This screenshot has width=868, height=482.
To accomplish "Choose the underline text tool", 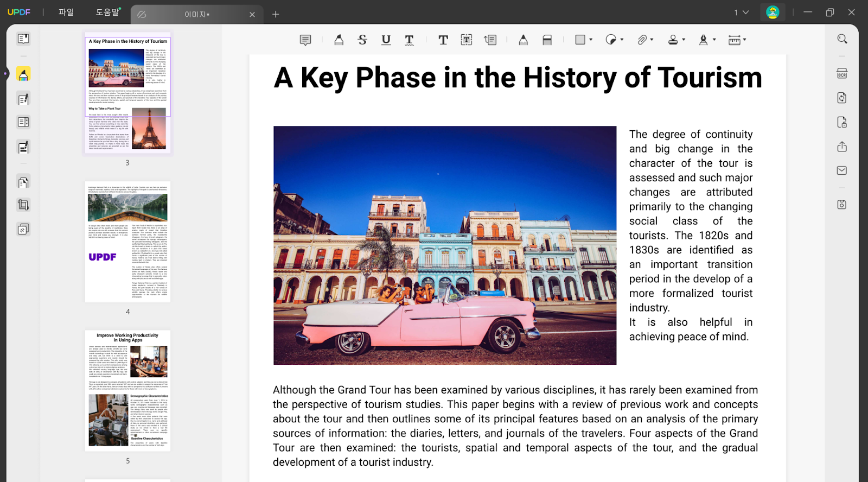I will 386,40.
